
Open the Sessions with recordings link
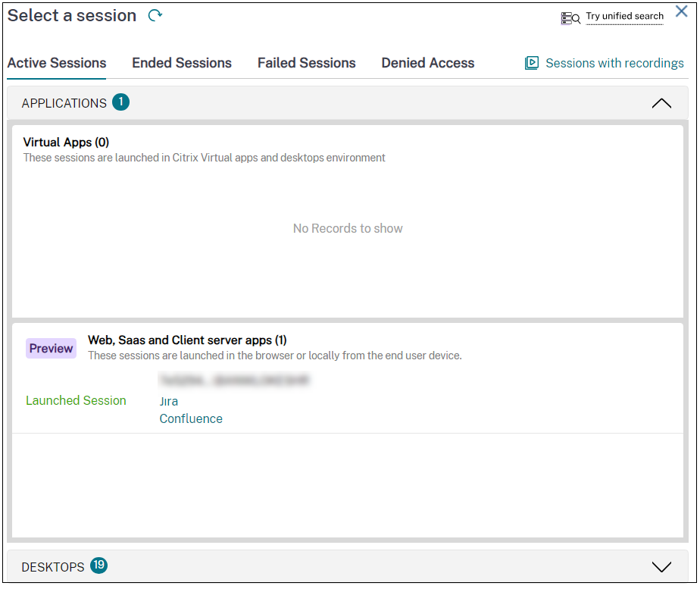[x=614, y=64]
